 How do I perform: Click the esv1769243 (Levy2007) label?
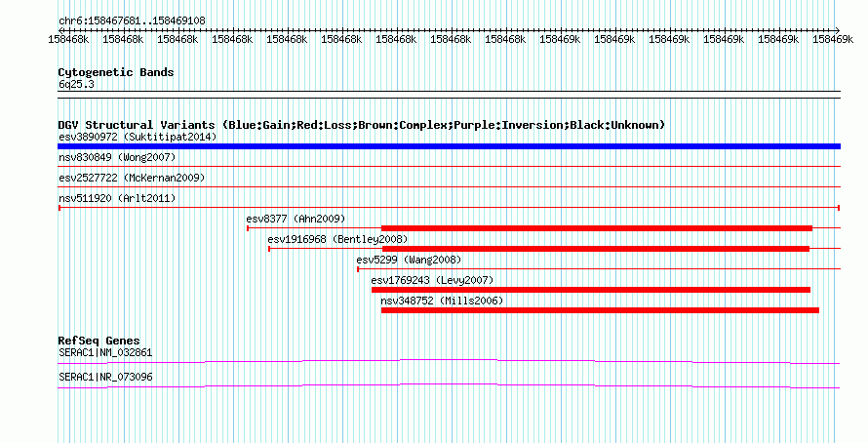coord(432,280)
